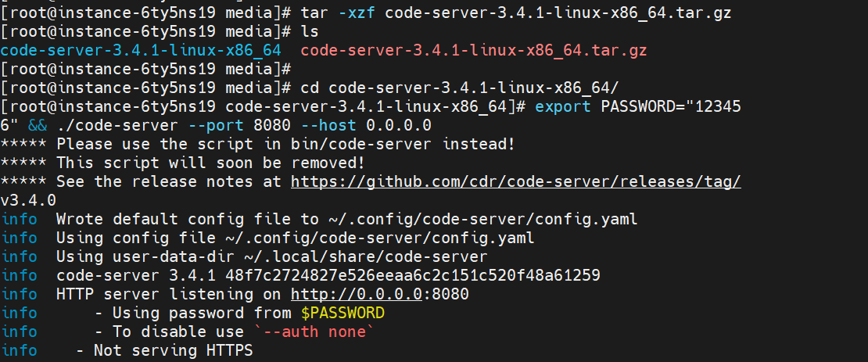Click 'Using config file ~/.config/code-server/config.yaml' line
Screen dimensions: 868x362
tap(267, 238)
